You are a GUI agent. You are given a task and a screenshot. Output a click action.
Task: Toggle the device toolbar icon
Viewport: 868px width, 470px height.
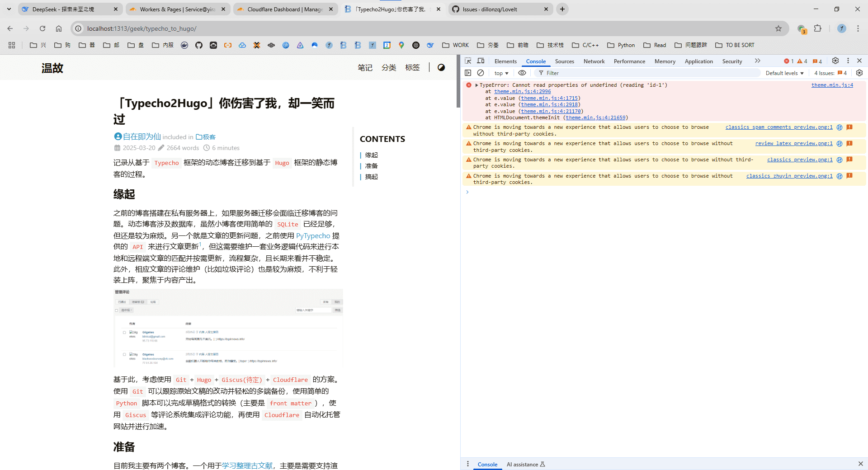click(481, 61)
